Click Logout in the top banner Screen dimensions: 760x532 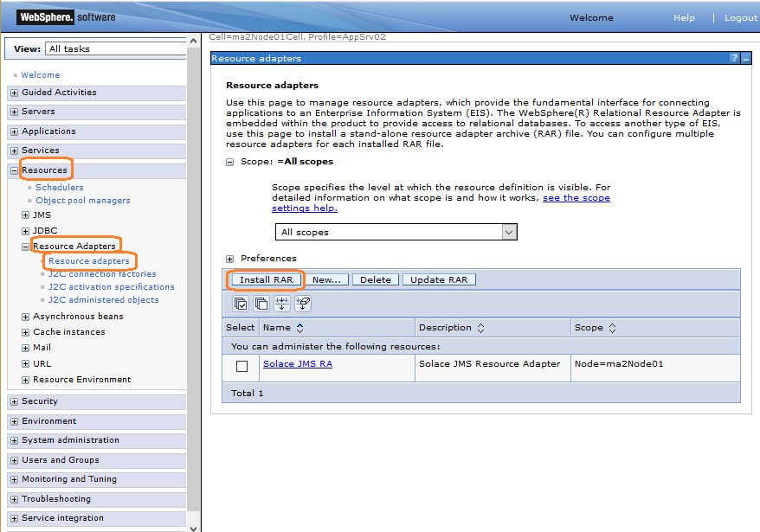(x=740, y=17)
